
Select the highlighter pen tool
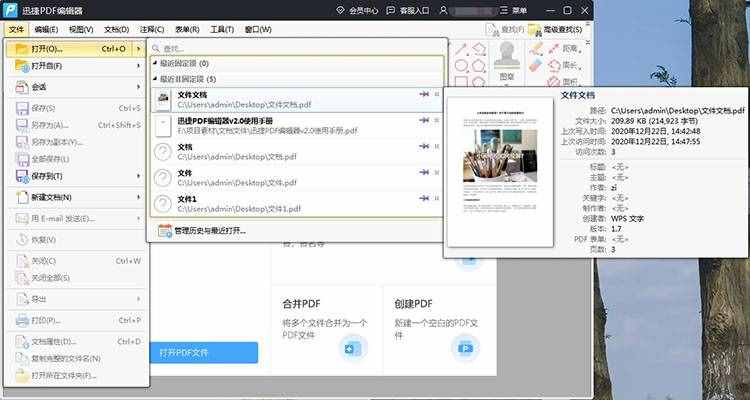(536, 49)
